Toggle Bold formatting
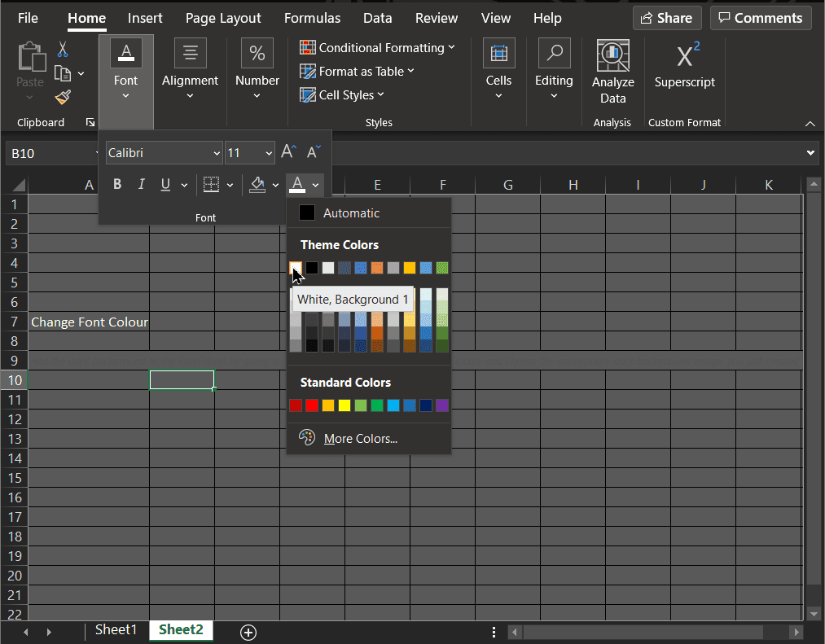This screenshot has width=825, height=644. tap(117, 185)
